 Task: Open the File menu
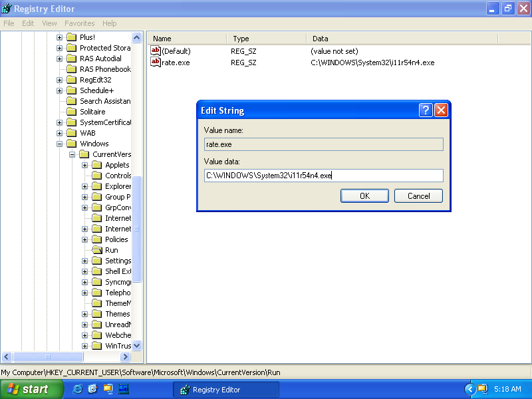(x=9, y=23)
